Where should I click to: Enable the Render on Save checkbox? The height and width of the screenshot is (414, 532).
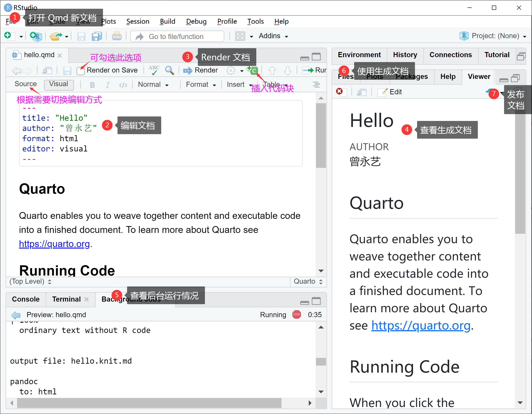[x=80, y=71]
